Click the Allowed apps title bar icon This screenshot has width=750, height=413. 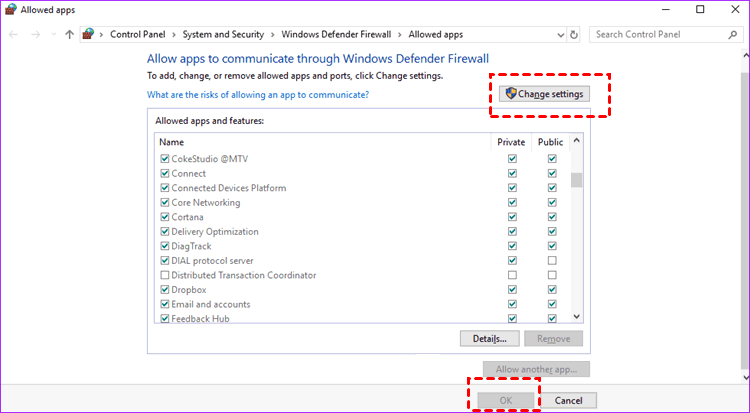click(x=11, y=9)
